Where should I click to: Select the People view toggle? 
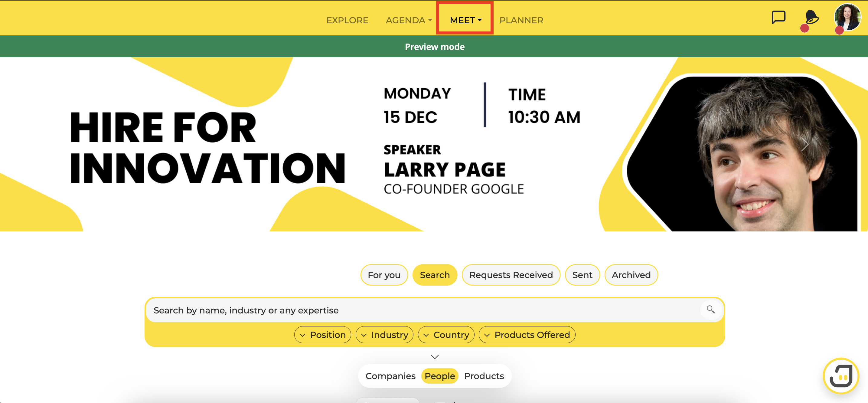click(x=439, y=376)
